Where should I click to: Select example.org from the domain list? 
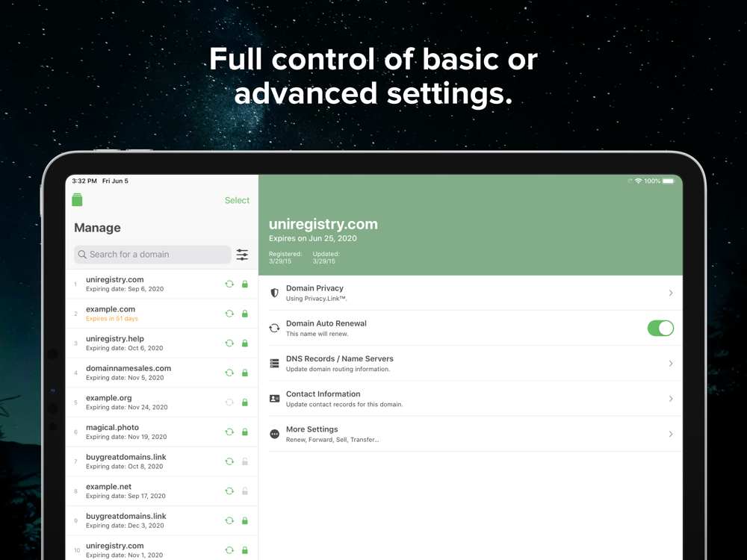click(162, 402)
